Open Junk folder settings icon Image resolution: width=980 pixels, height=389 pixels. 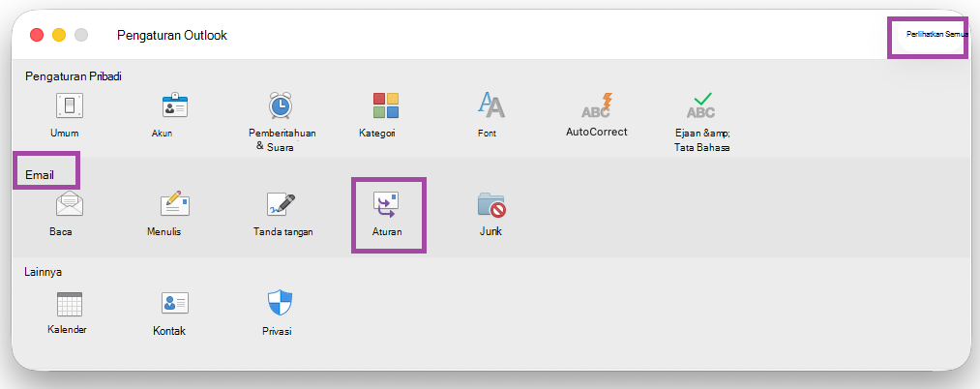click(491, 204)
